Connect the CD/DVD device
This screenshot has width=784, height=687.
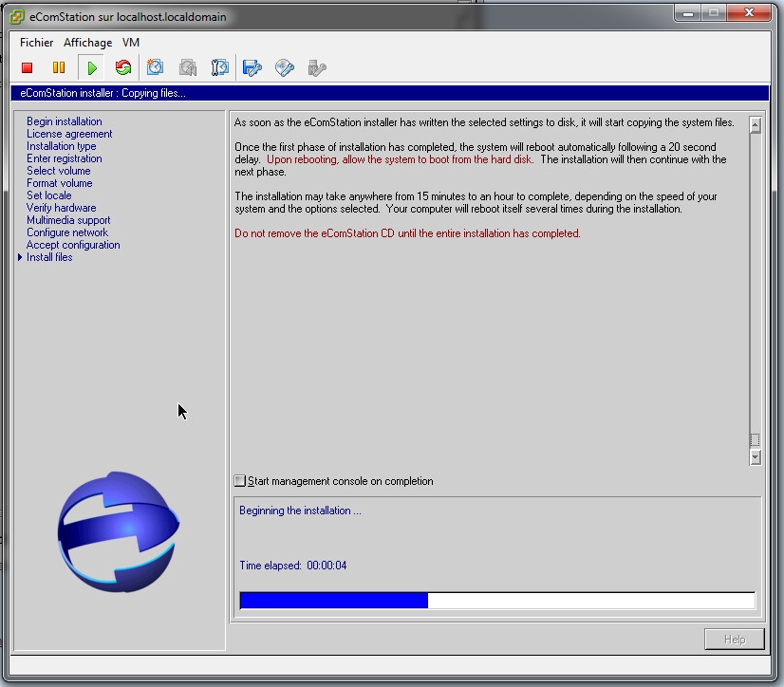pyautogui.click(x=285, y=67)
